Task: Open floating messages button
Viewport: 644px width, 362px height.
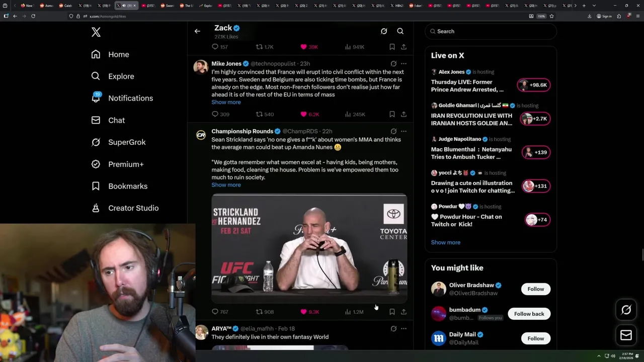Action: [x=626, y=335]
